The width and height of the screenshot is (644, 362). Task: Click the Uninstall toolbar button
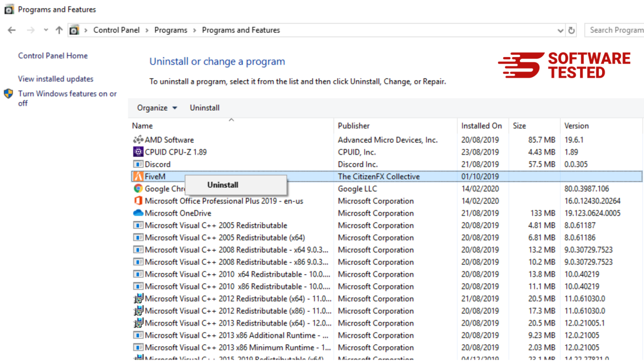205,108
